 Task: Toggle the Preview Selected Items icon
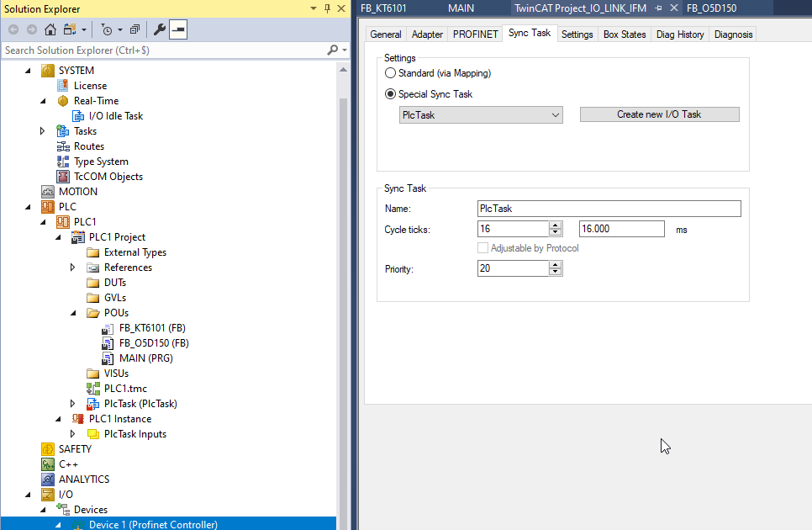[x=178, y=29]
